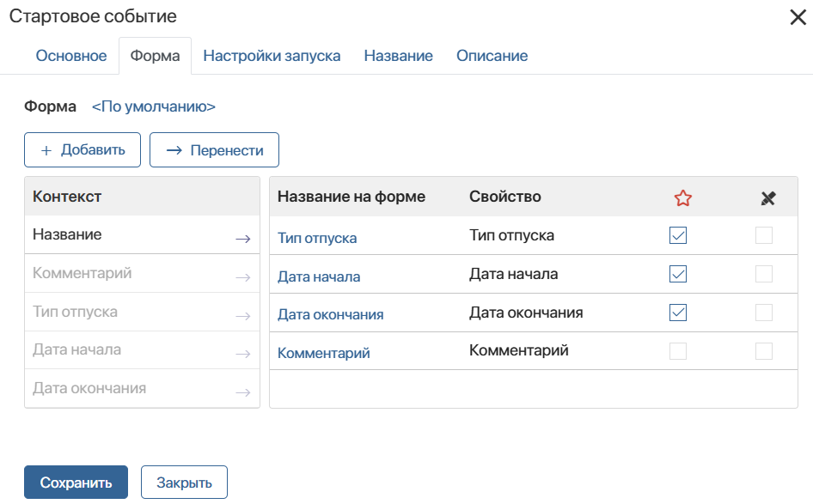
Task: Open the Дата окончания form field link
Action: coord(330,314)
